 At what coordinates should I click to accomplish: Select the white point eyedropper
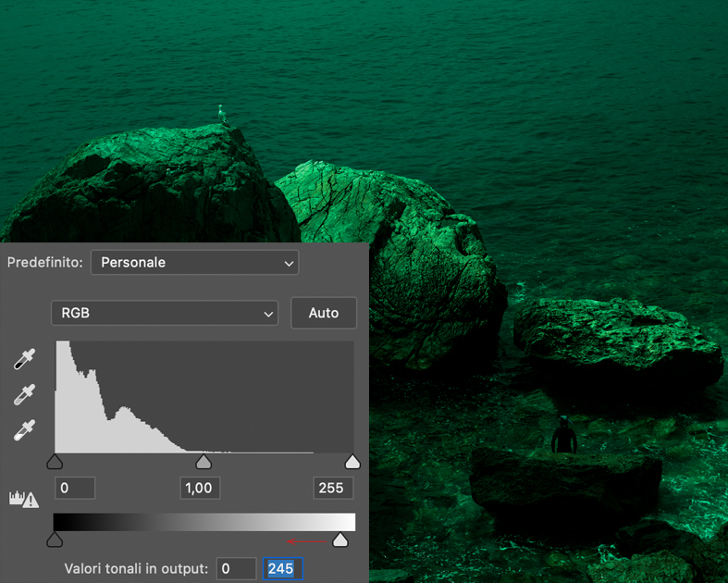click(x=24, y=430)
